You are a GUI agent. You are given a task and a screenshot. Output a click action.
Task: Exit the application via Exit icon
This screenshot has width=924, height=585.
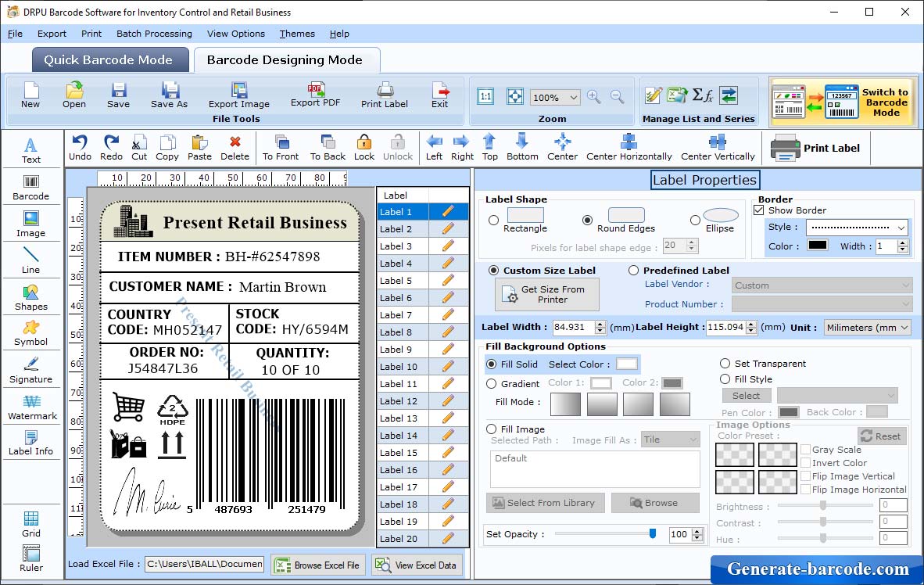point(439,95)
